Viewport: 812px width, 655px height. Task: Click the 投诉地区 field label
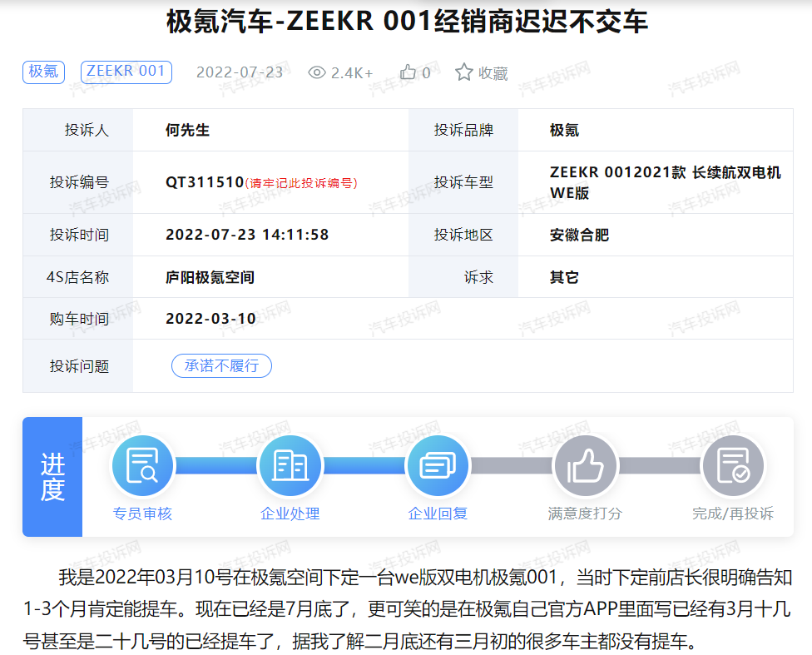point(463,235)
